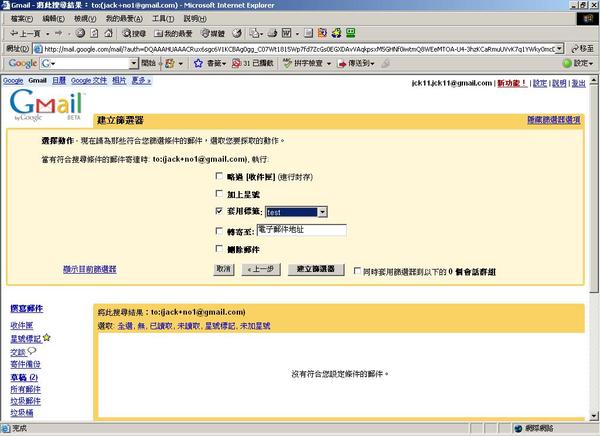Check the also apply filter to conversations checkbox
The image size is (600, 436).
tap(357, 271)
